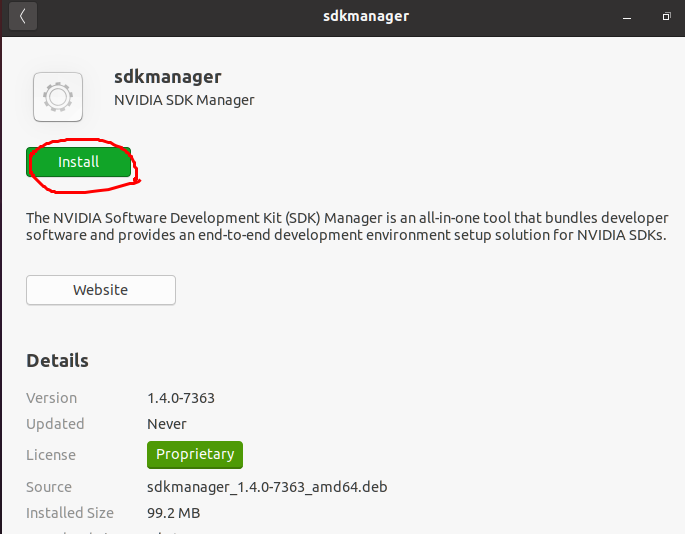The width and height of the screenshot is (685, 534).
Task: Install the sdkmanager package
Action: (x=79, y=162)
